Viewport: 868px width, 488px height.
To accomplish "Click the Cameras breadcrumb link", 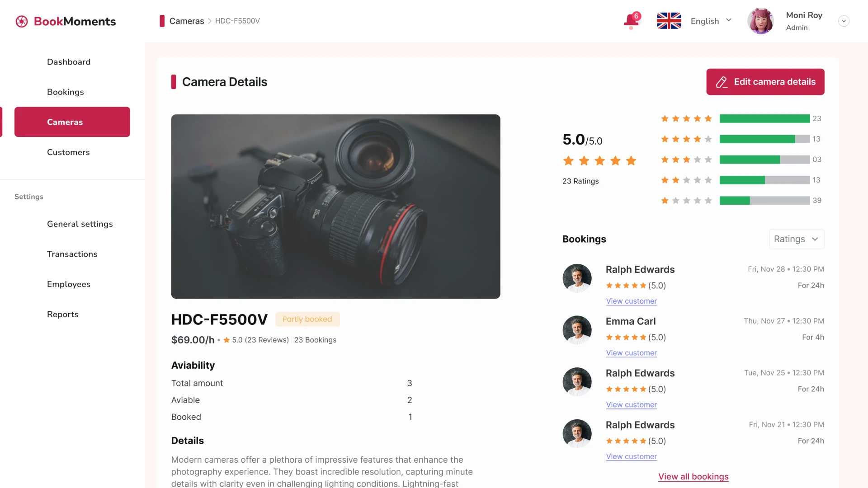I will [188, 21].
